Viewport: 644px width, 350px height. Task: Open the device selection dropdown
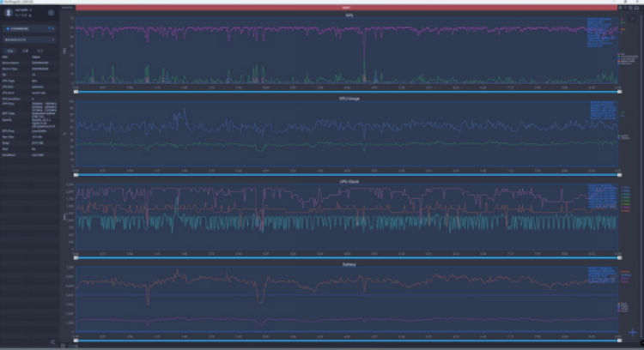coord(27,28)
